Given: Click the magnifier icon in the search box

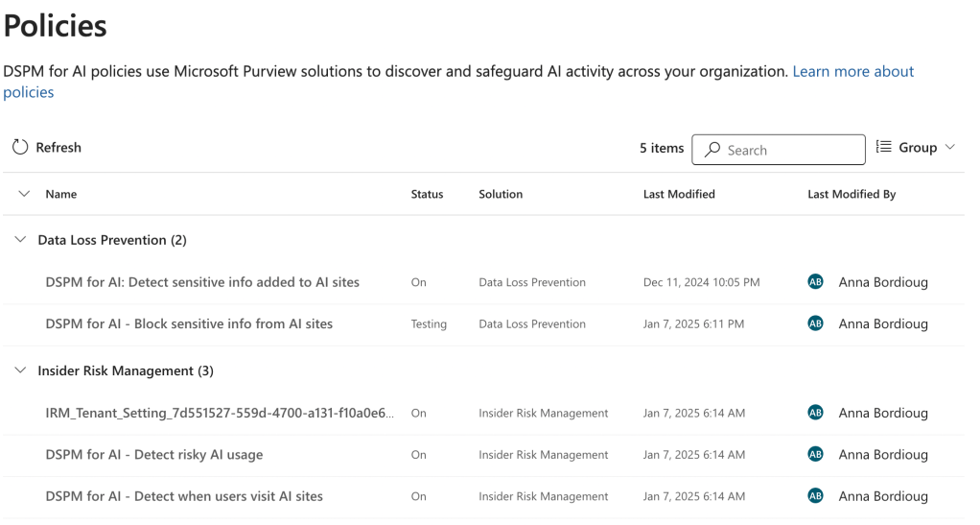Looking at the screenshot, I should tap(712, 150).
